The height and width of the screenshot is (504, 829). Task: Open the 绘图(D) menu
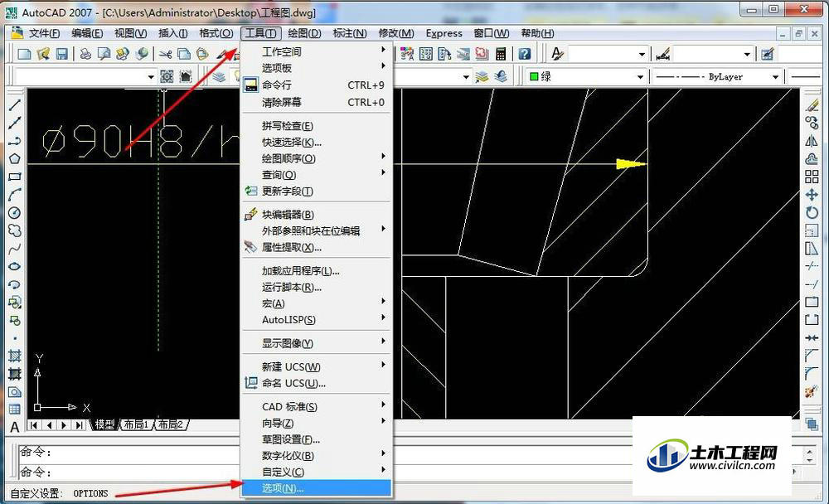(304, 33)
